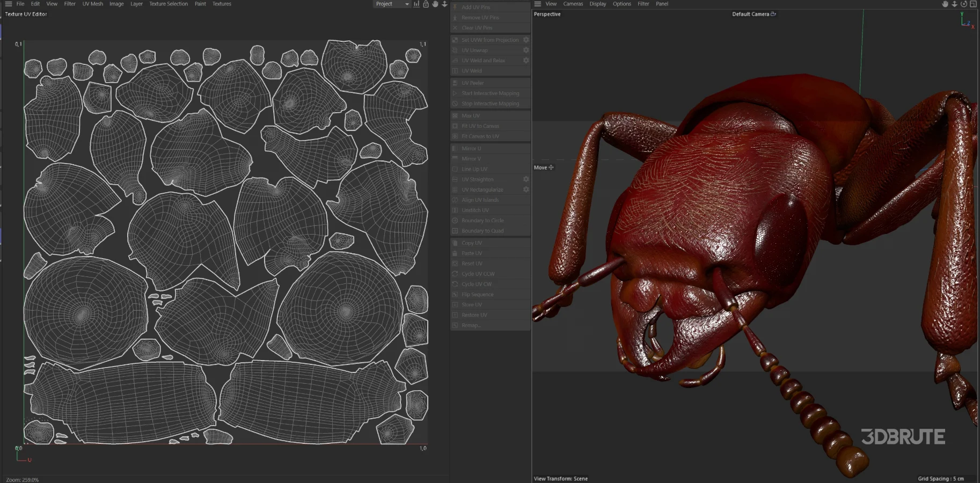Viewport: 980px width, 483px height.
Task: Click Copy UV
Action: click(x=491, y=243)
